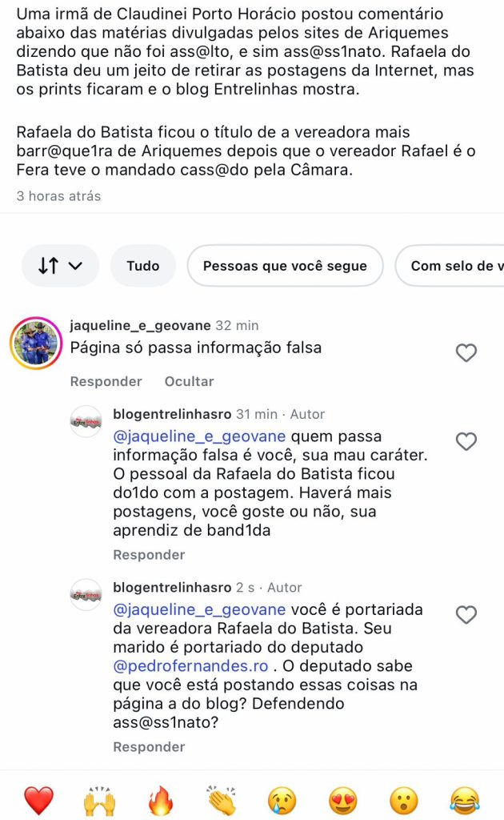Like the blog's 31 min reply

466,441
